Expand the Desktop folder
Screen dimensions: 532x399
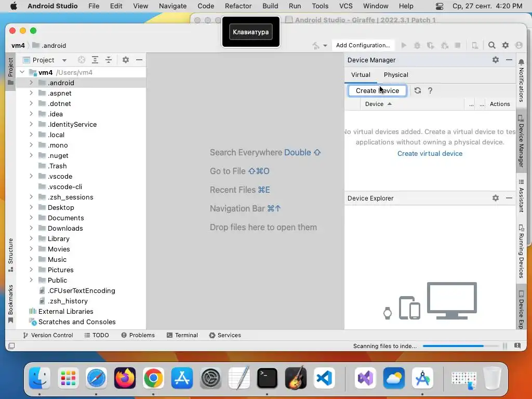31,207
